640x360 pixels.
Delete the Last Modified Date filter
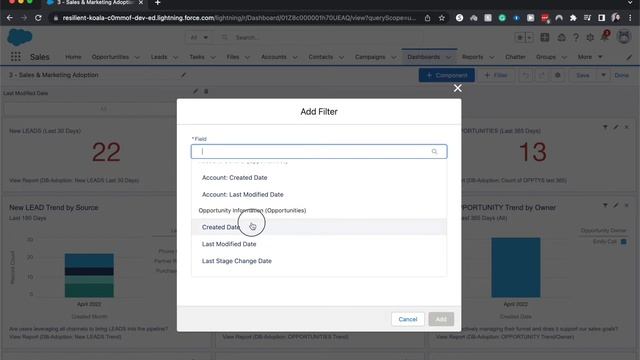[x=206, y=91]
